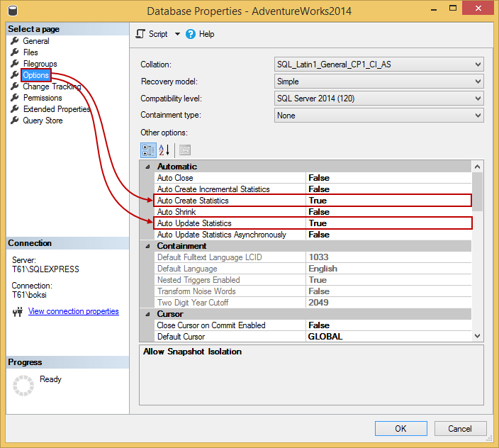Screen dimensions: 499x448
Task: Open the Extended Properties page
Action: pyautogui.click(x=57, y=109)
